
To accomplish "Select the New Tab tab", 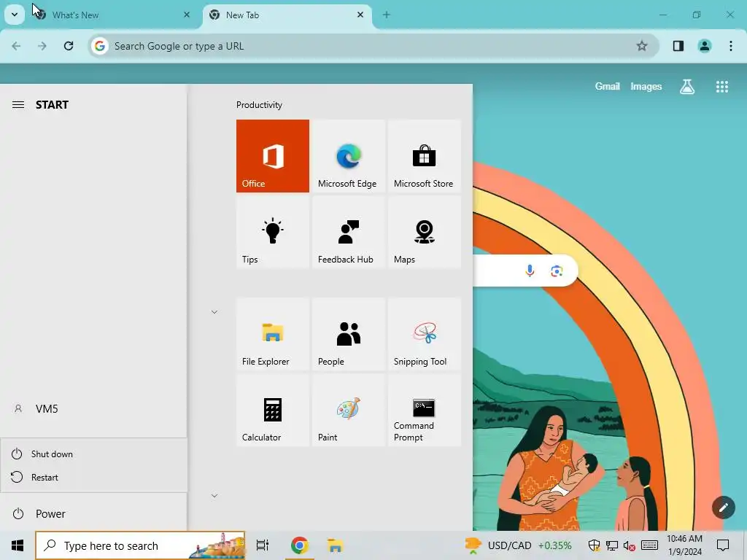I will coord(286,15).
